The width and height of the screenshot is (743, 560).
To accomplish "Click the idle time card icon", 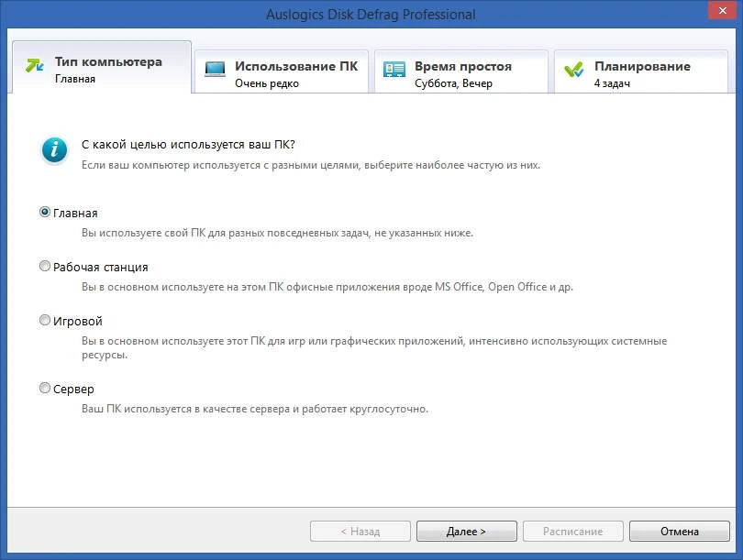I will [x=394, y=70].
